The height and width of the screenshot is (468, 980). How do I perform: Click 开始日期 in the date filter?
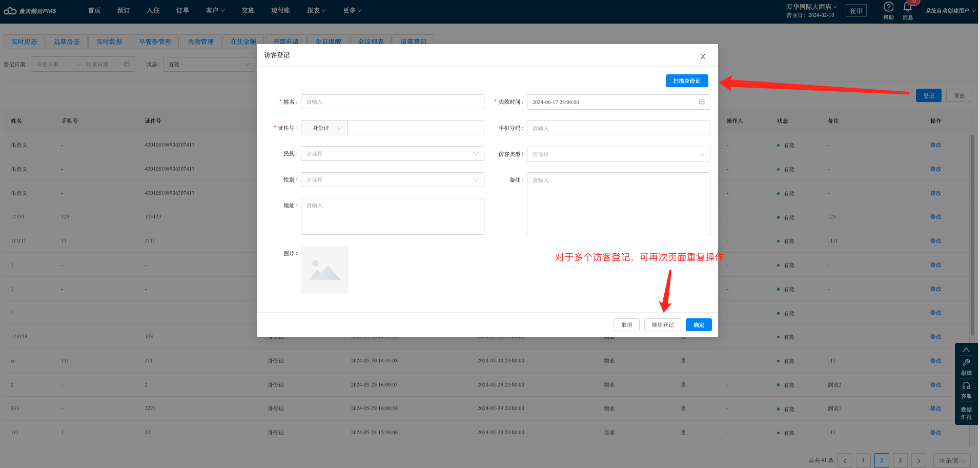[48, 64]
